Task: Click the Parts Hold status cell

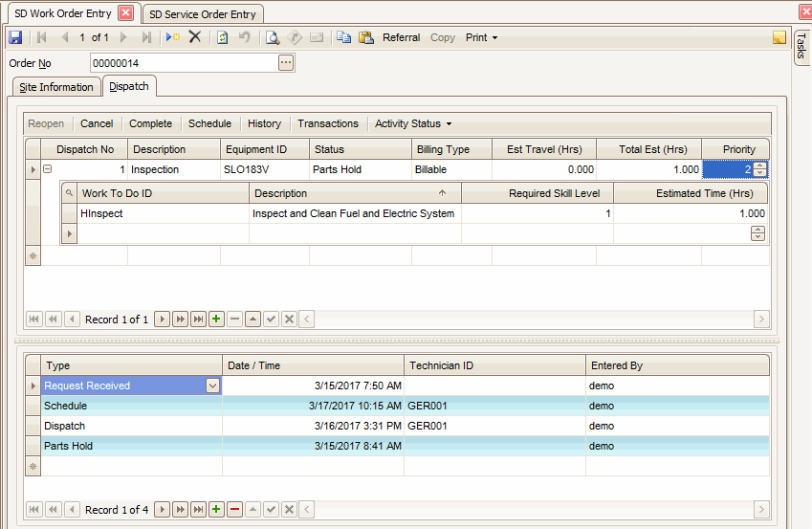Action: point(361,169)
